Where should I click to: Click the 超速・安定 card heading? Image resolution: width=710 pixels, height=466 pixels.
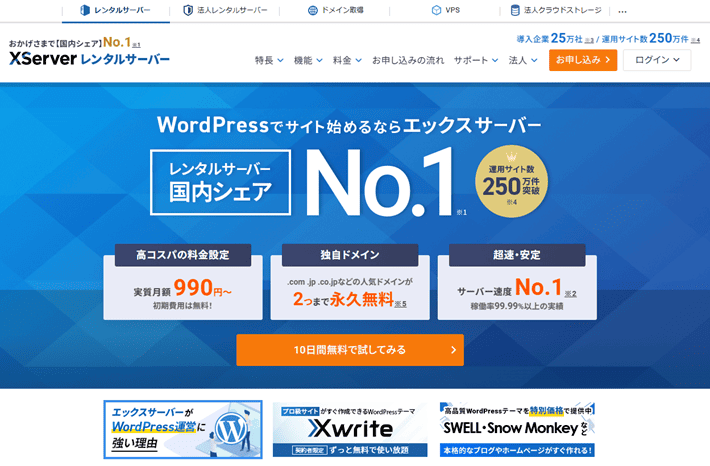pos(517,255)
